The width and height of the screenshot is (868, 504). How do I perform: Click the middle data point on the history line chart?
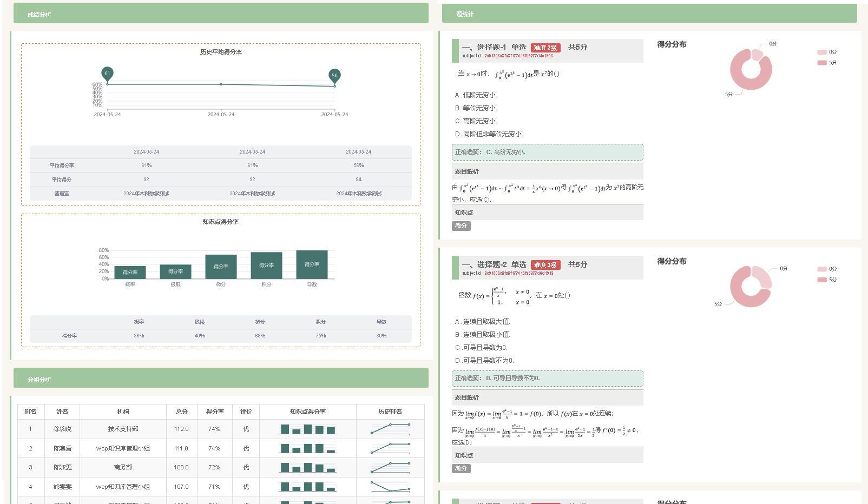(221, 84)
